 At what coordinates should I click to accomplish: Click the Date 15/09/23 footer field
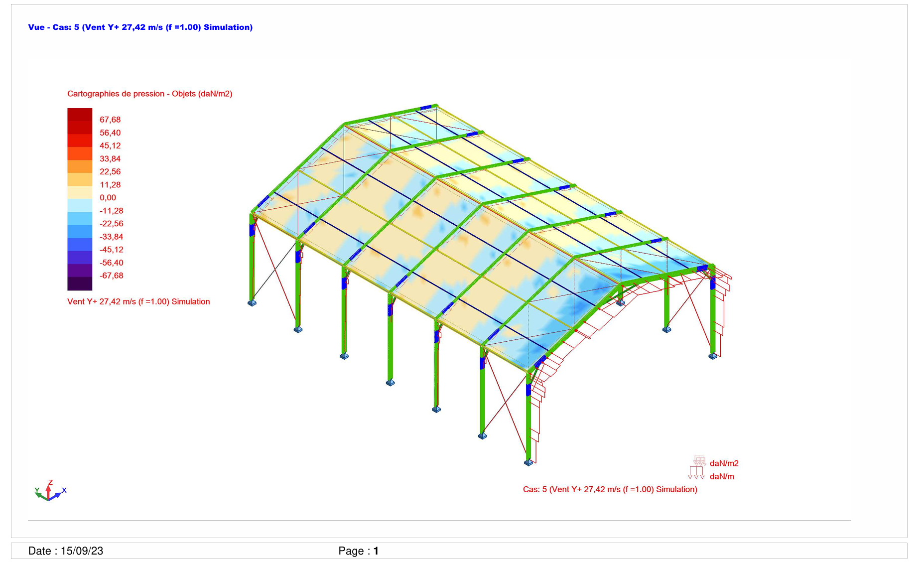point(66,551)
